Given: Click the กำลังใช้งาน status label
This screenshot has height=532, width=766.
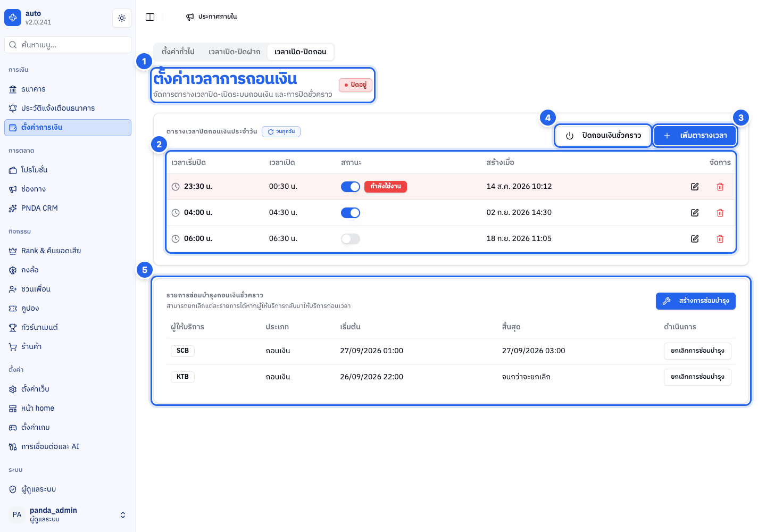Looking at the screenshot, I should point(386,187).
